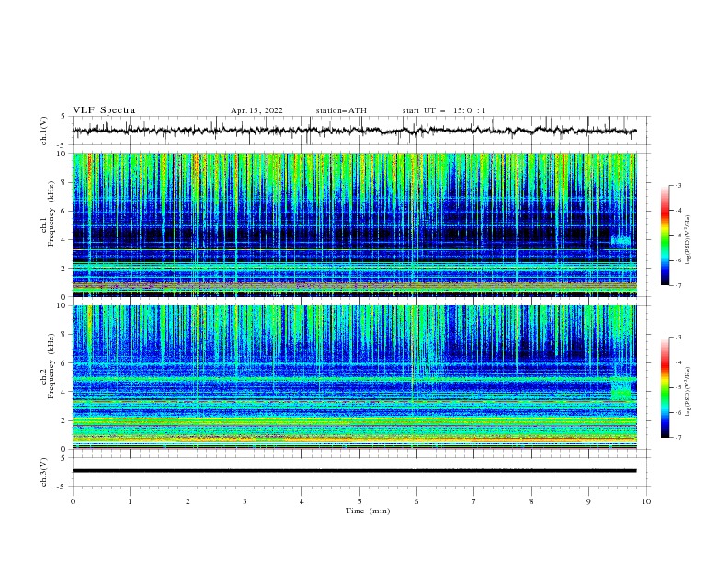This screenshot has height=563, width=728.
Task: Click time axis tick label "5"
Action: pyautogui.click(x=359, y=501)
